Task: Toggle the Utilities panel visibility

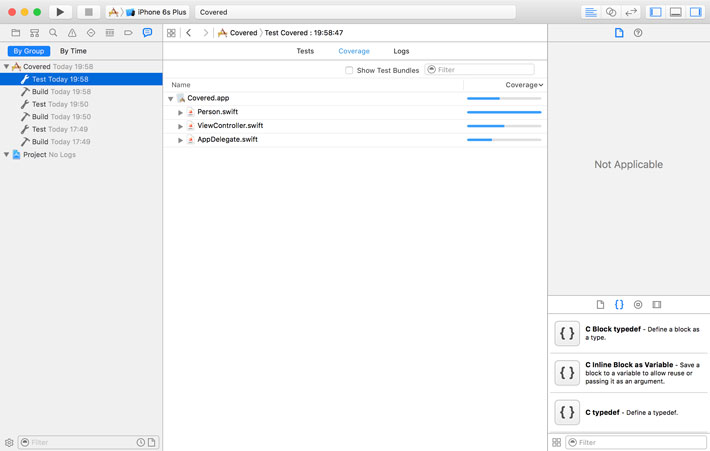Action: pos(695,12)
